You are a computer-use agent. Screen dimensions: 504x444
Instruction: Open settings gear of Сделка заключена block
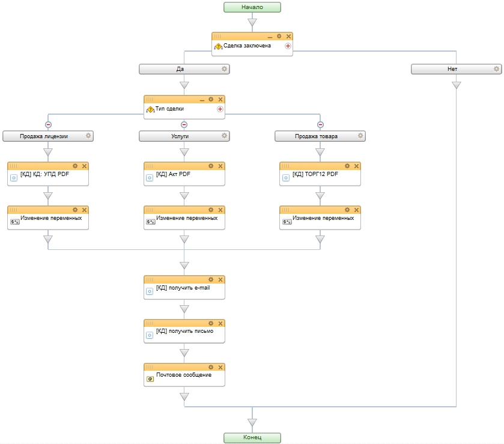(279, 36)
